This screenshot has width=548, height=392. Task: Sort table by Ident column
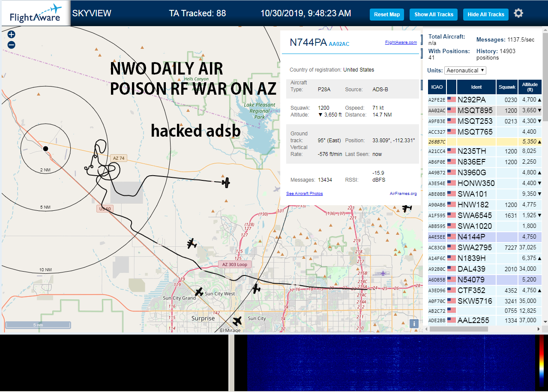click(476, 87)
